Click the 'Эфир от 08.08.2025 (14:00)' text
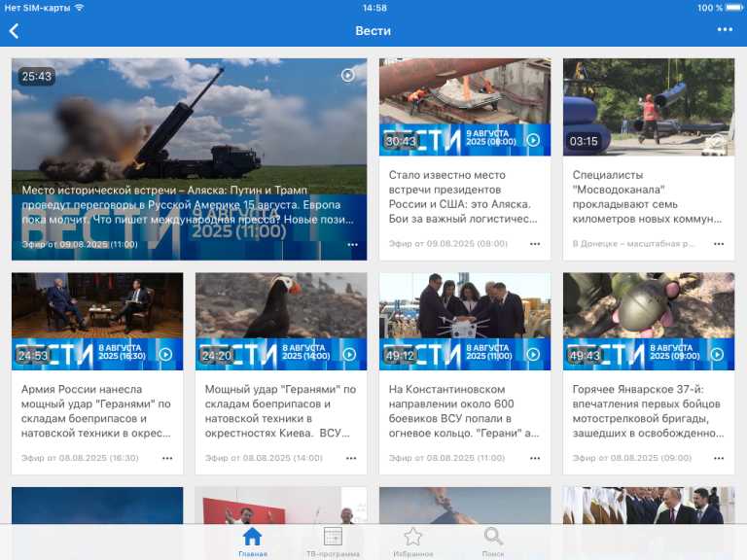 pos(264,458)
